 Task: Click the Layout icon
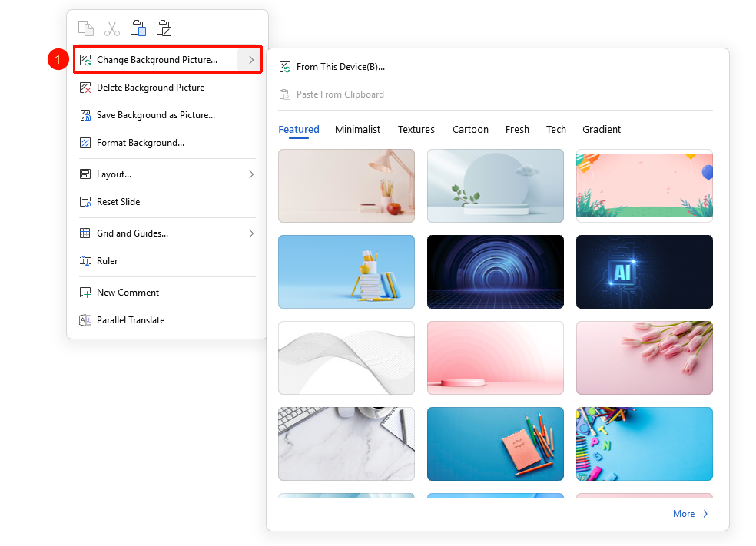click(85, 174)
